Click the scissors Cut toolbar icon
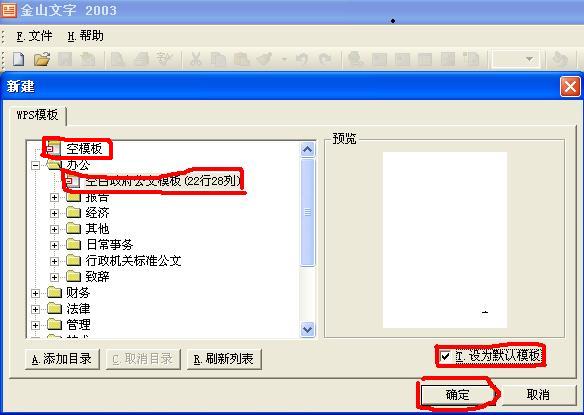The height and width of the screenshot is (415, 584). click(196, 59)
